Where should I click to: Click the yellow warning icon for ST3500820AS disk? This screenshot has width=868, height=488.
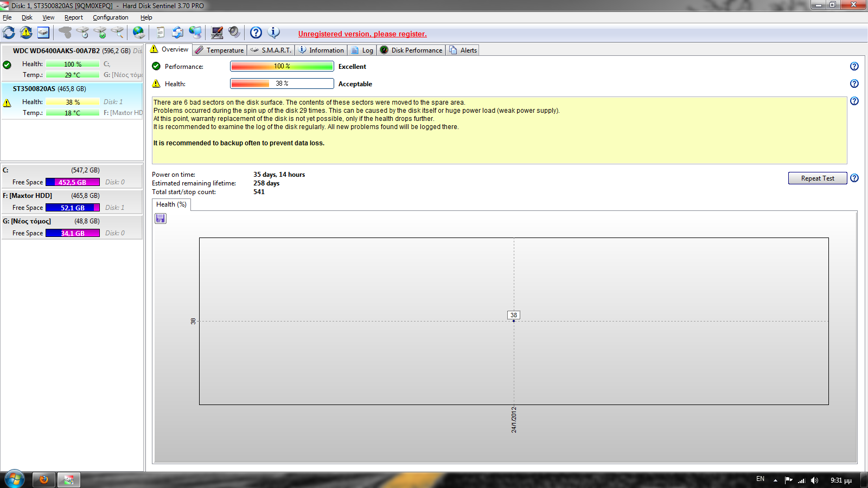pyautogui.click(x=7, y=102)
